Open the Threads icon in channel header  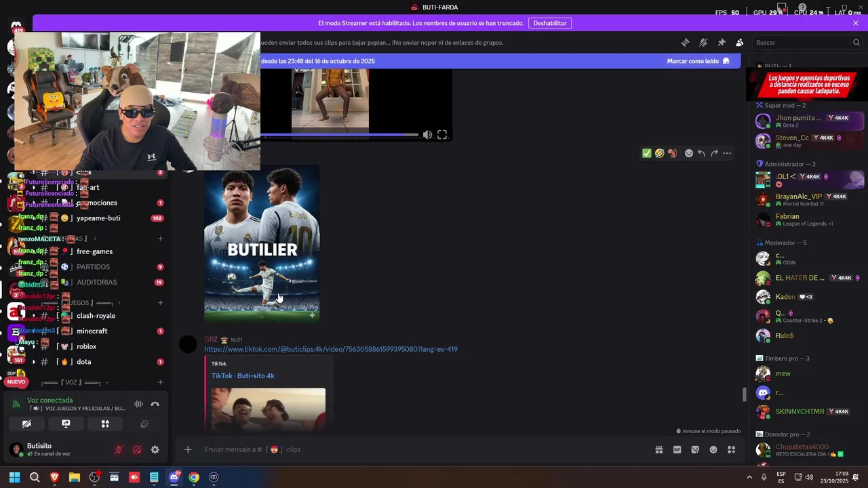[685, 42]
